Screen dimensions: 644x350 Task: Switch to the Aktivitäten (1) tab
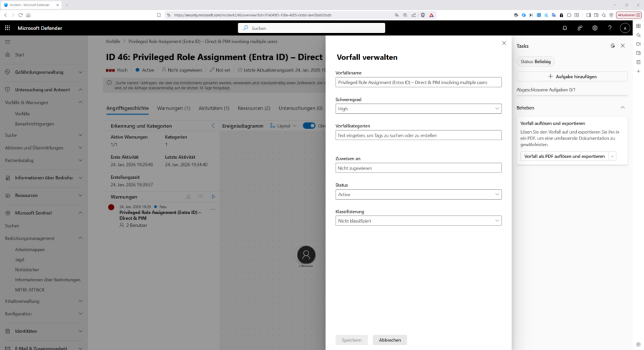(x=213, y=108)
